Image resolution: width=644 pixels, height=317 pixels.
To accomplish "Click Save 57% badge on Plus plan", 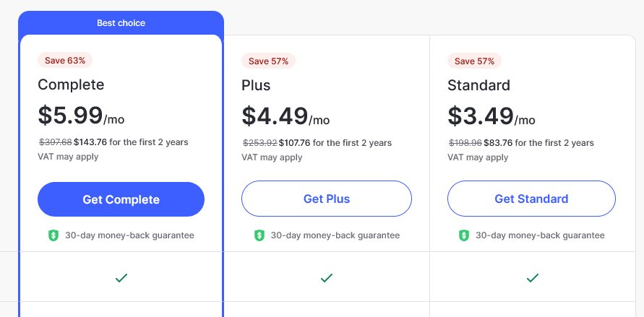I will (269, 61).
